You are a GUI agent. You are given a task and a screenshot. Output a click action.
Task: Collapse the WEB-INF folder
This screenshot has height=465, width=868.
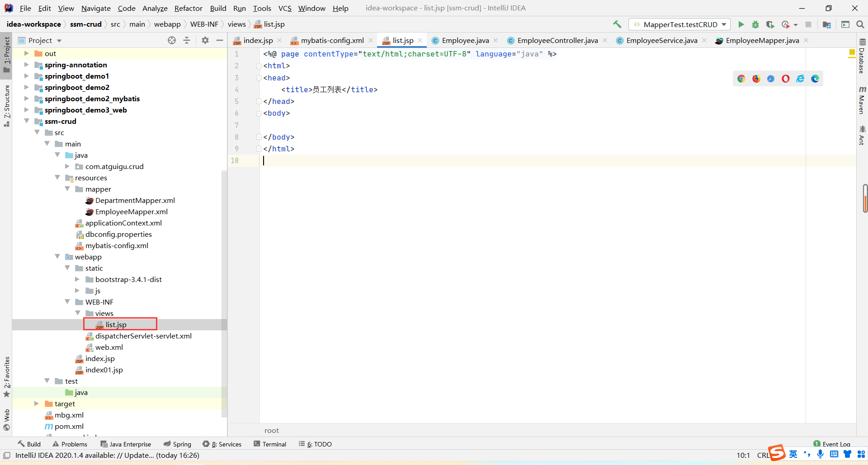pyautogui.click(x=67, y=302)
